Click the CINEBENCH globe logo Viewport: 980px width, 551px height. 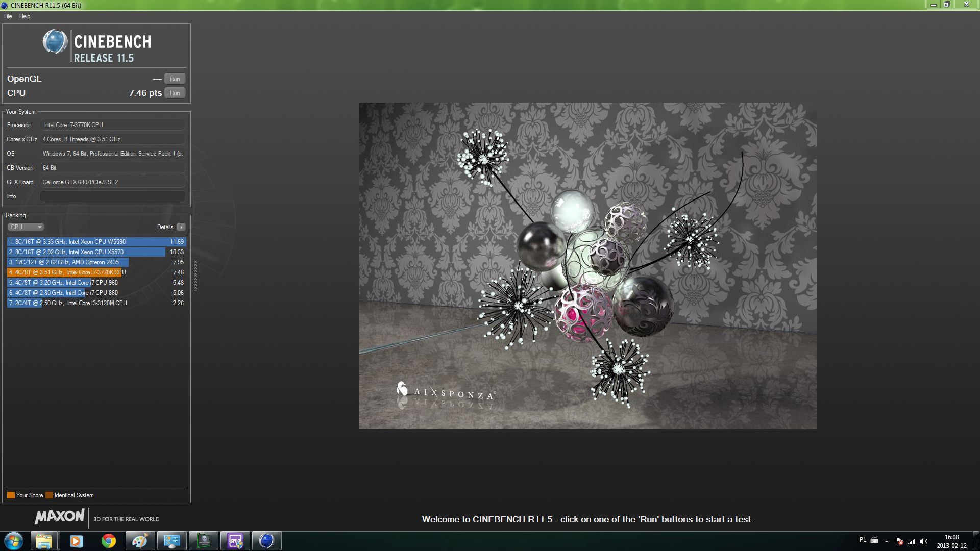pos(55,42)
